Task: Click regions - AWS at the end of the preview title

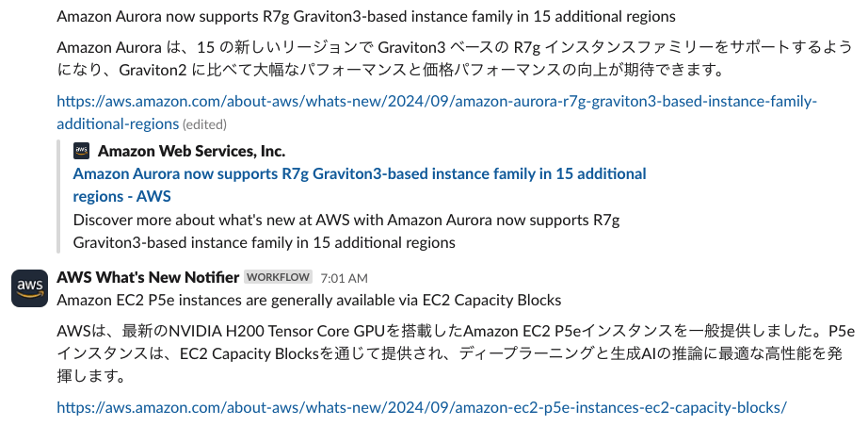Action: (121, 196)
